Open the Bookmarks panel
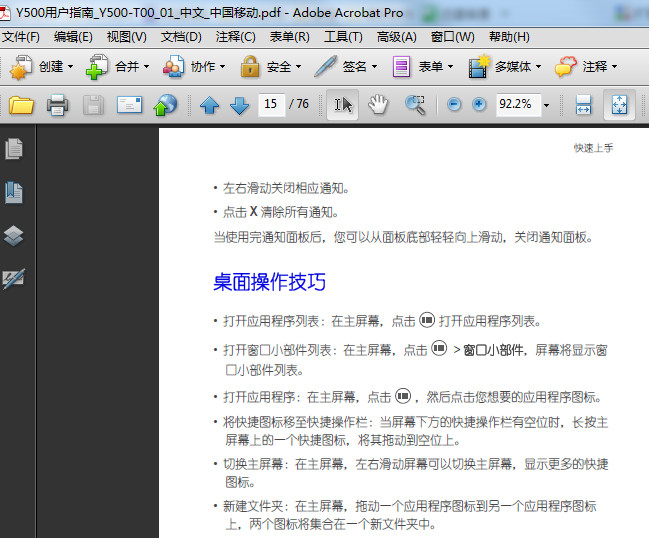 (x=14, y=192)
